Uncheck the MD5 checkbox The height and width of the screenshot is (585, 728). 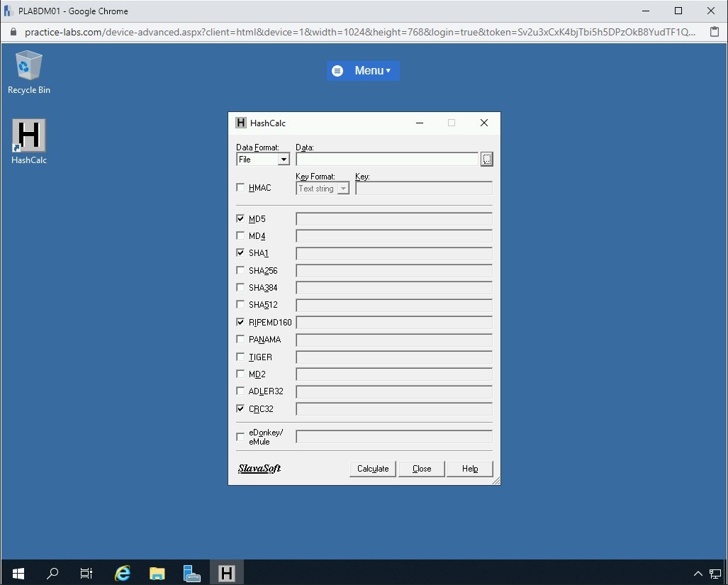[240, 218]
